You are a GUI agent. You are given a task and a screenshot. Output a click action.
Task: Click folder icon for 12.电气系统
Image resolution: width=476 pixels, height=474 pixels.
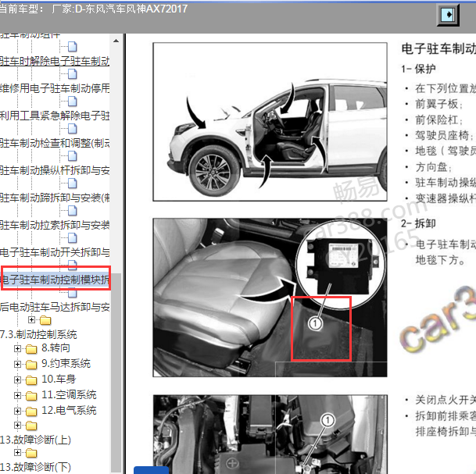tap(31, 412)
